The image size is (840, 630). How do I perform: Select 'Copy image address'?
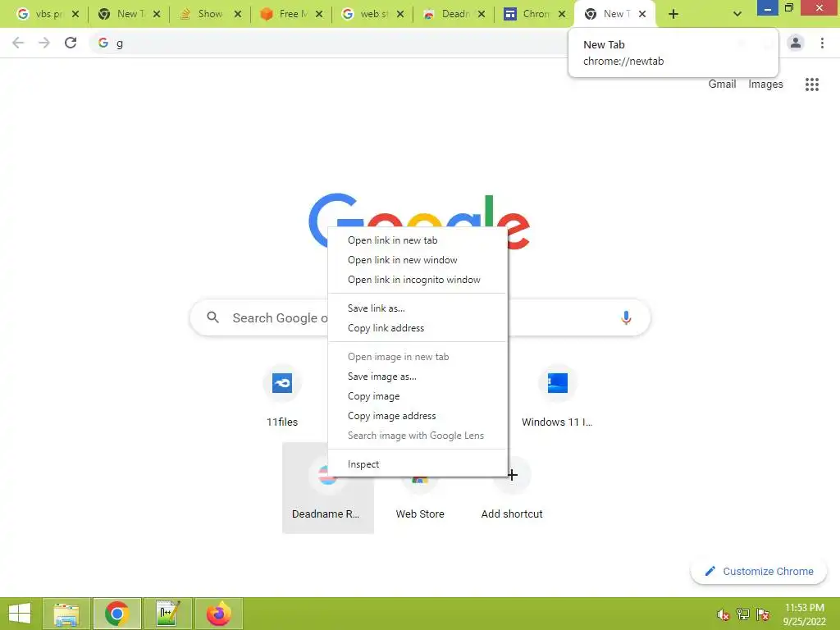(x=418, y=416)
